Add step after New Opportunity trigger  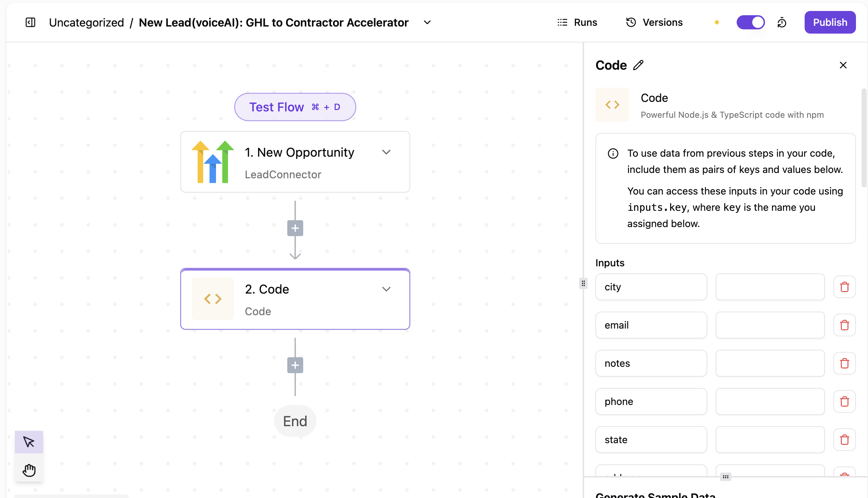coord(295,228)
